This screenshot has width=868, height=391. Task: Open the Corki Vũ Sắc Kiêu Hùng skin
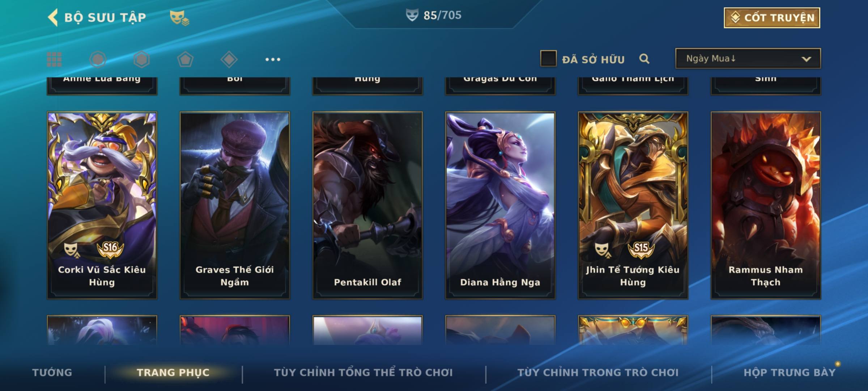pyautogui.click(x=102, y=205)
